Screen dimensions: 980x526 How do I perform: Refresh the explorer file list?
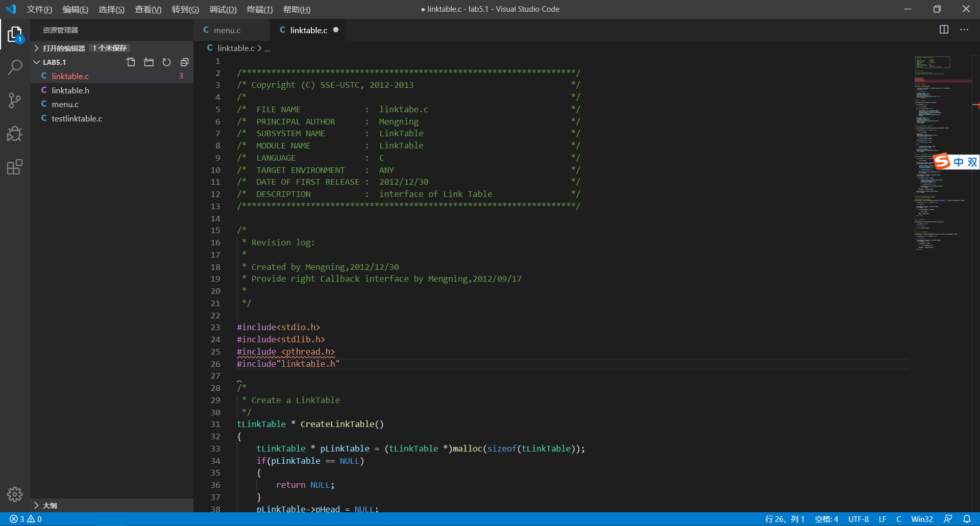click(x=166, y=62)
